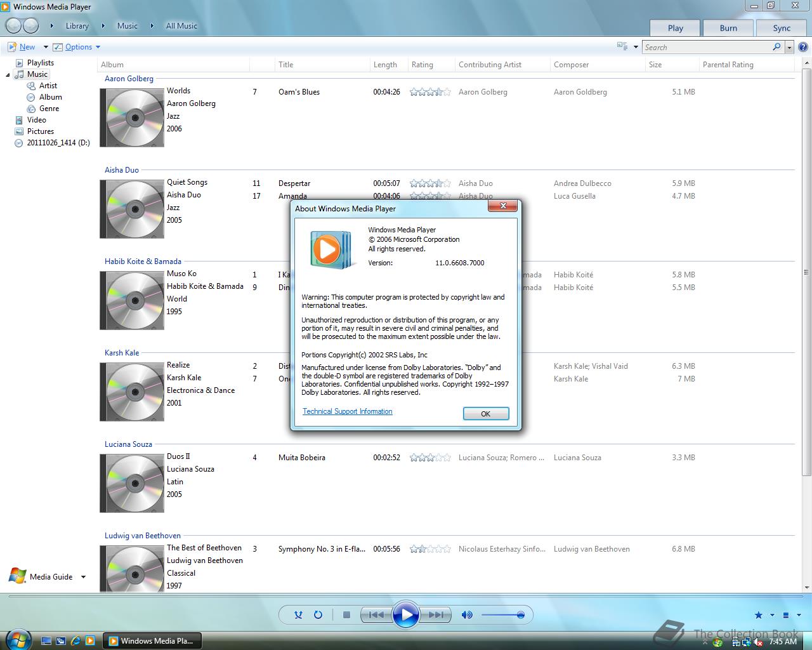Click All Music in the breadcrumb
Screen dimensions: 812x650
(x=181, y=26)
